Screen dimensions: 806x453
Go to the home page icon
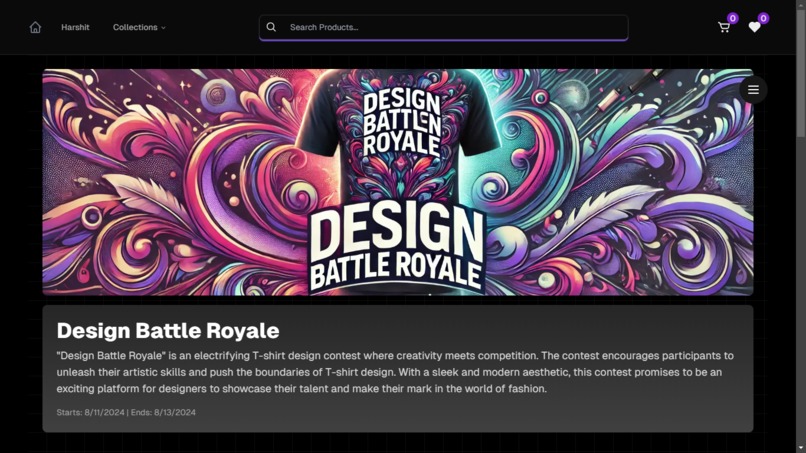pyautogui.click(x=35, y=27)
